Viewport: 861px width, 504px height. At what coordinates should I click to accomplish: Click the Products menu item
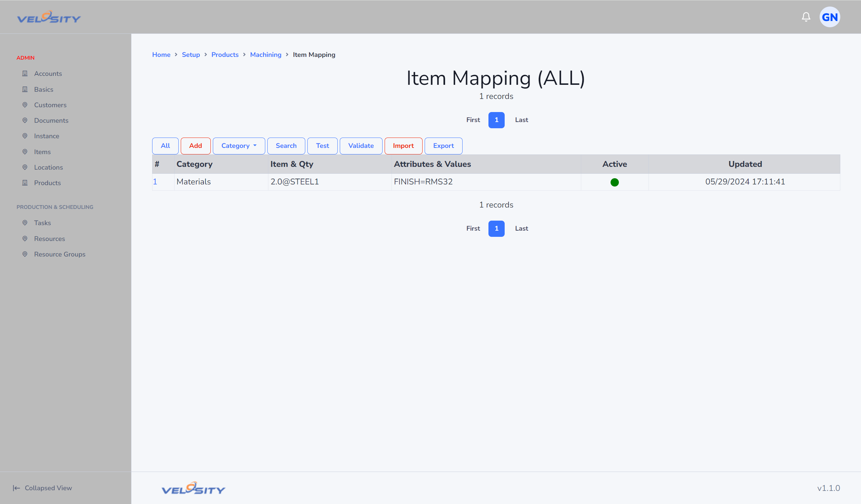[x=48, y=182]
